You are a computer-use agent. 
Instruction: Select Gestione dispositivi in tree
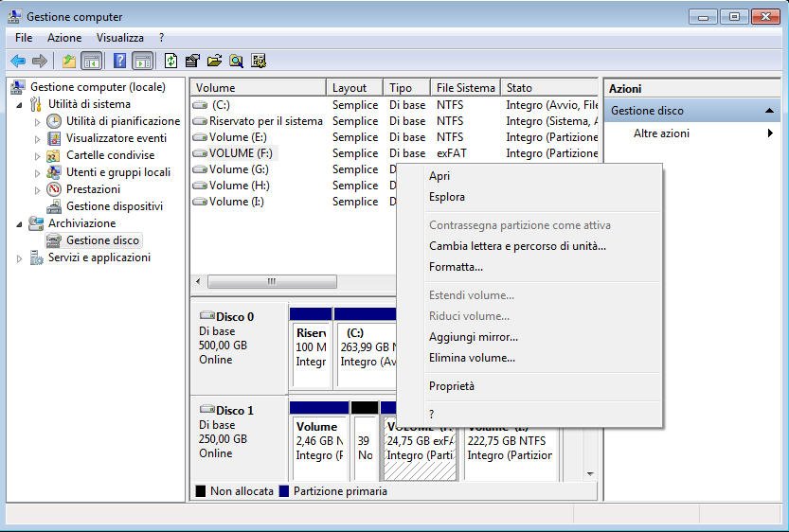115,206
